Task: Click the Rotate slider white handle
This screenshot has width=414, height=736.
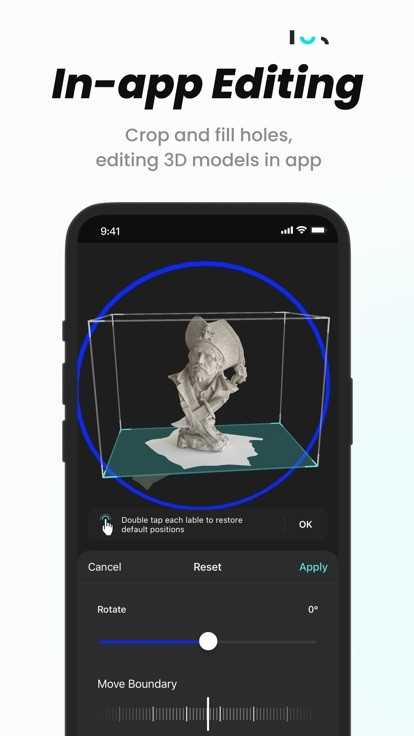Action: click(208, 641)
